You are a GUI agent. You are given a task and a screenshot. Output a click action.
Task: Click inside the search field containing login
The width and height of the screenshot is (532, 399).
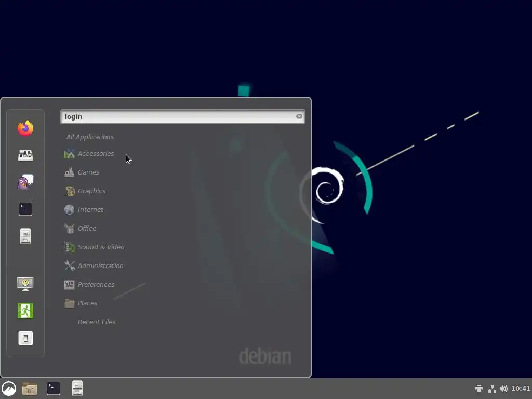[x=182, y=116]
